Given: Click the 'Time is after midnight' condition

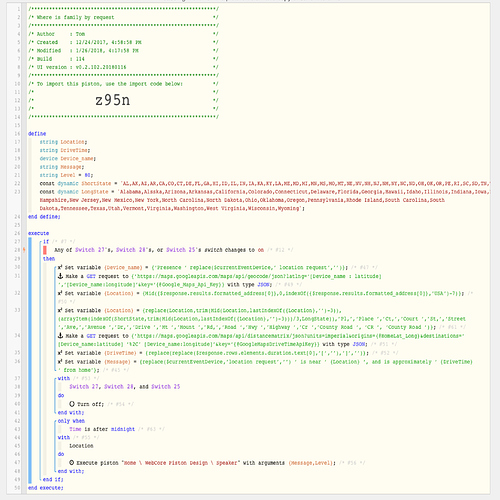Looking at the screenshot, I should pos(102,429).
